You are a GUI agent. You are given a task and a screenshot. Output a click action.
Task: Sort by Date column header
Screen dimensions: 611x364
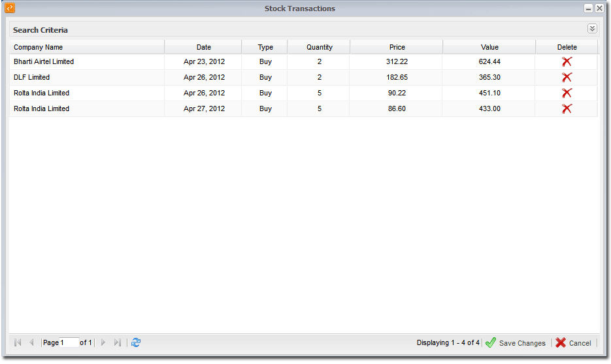[203, 47]
